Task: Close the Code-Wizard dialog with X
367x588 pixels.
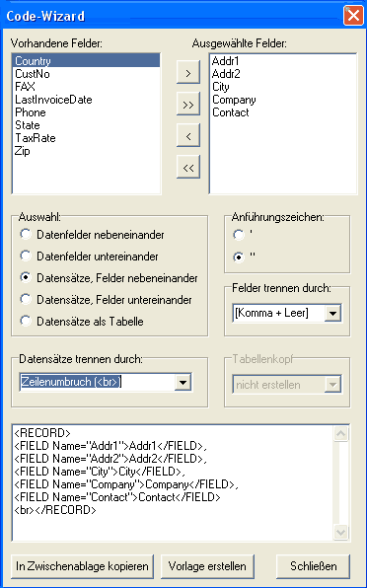Action: click(x=353, y=16)
